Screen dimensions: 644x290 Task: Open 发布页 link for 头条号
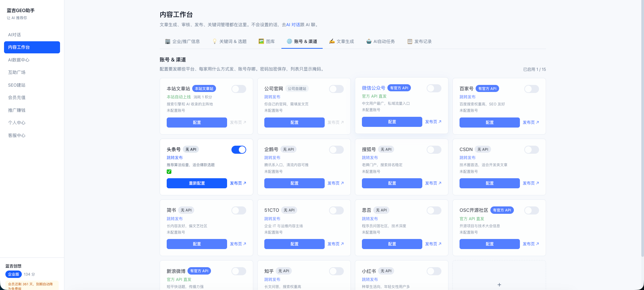pos(238,183)
